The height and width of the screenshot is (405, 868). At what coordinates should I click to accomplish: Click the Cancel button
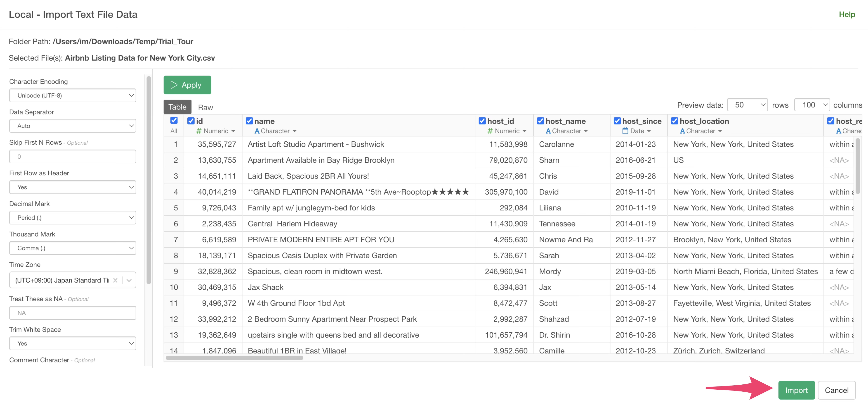[x=836, y=390]
